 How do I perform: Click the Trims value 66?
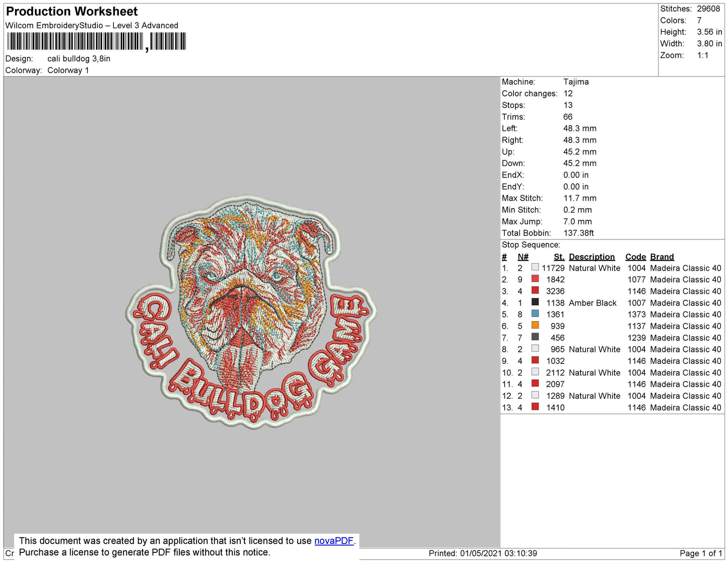click(x=568, y=117)
